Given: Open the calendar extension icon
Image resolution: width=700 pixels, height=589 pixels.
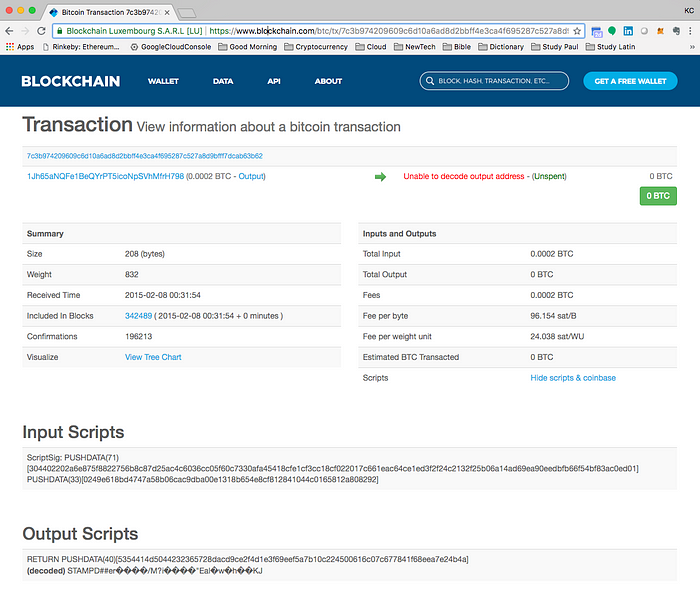Looking at the screenshot, I should click(x=596, y=31).
